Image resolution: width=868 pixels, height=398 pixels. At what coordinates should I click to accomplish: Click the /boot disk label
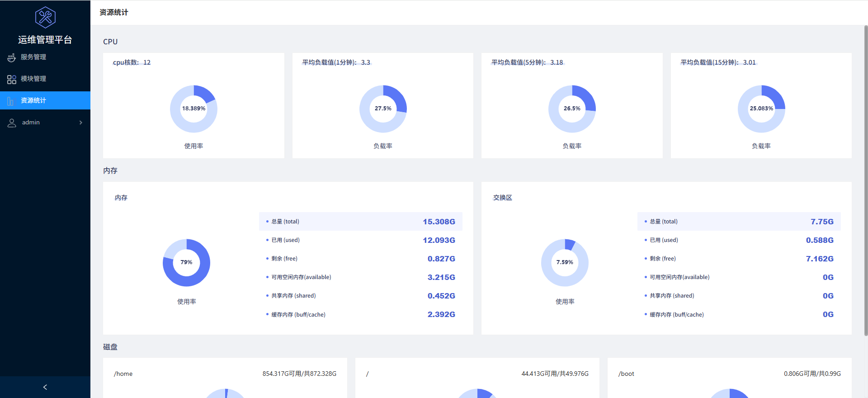[x=626, y=374]
